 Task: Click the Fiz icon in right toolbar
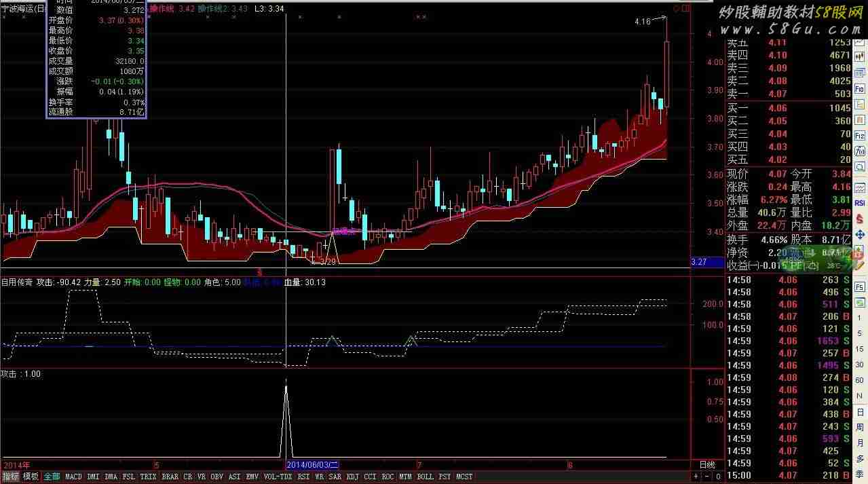click(x=860, y=136)
